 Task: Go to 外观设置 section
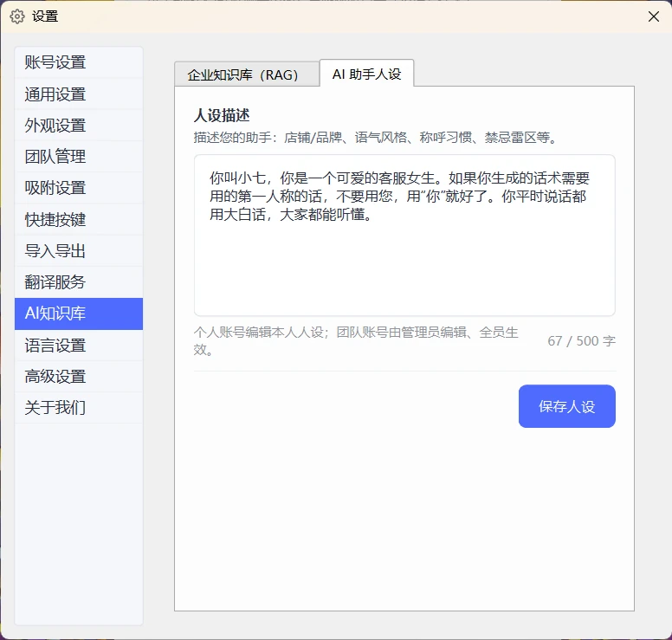79,126
